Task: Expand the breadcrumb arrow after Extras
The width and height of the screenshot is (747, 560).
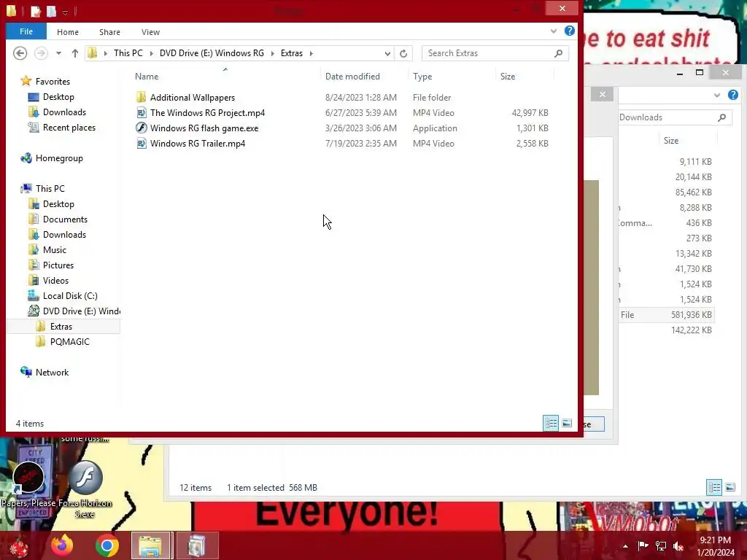Action: click(311, 53)
